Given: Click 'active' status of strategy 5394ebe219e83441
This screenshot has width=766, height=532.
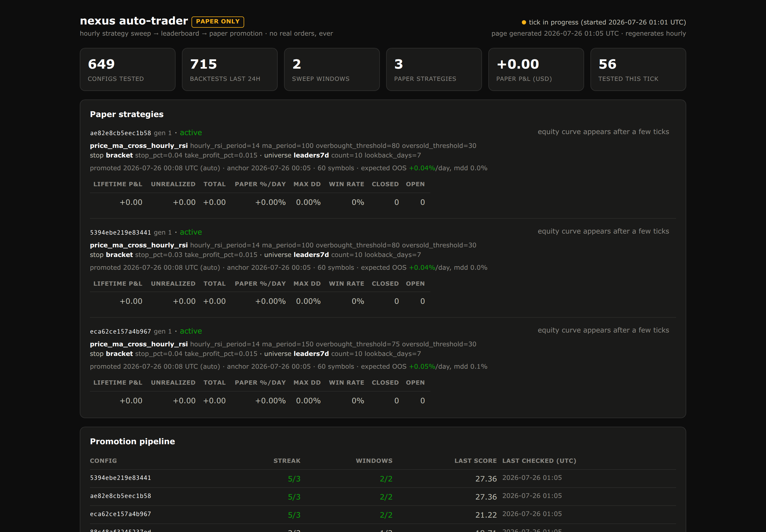Looking at the screenshot, I should 191,232.
